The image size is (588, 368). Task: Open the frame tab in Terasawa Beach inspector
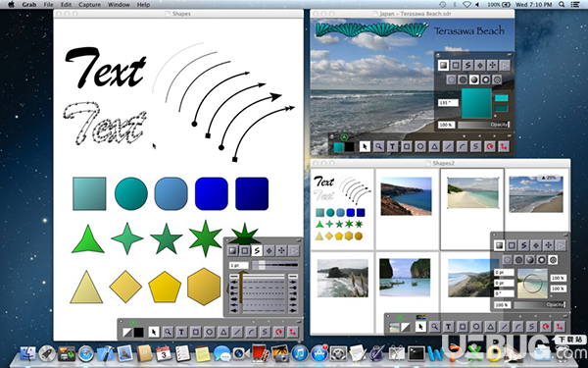pos(456,66)
